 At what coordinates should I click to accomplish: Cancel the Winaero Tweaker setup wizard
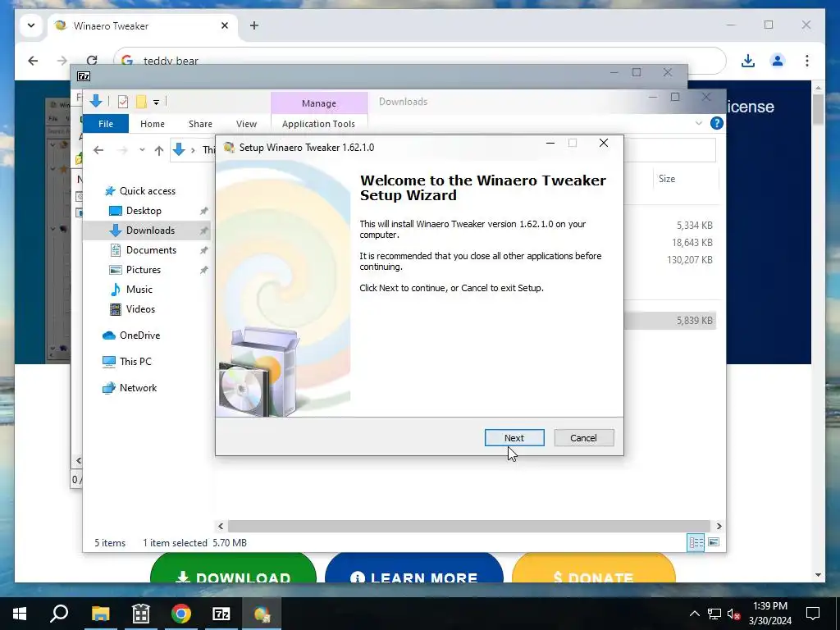pos(583,438)
